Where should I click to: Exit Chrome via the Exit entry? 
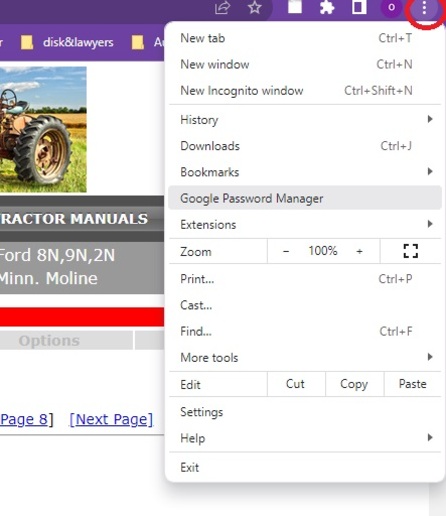point(305,467)
